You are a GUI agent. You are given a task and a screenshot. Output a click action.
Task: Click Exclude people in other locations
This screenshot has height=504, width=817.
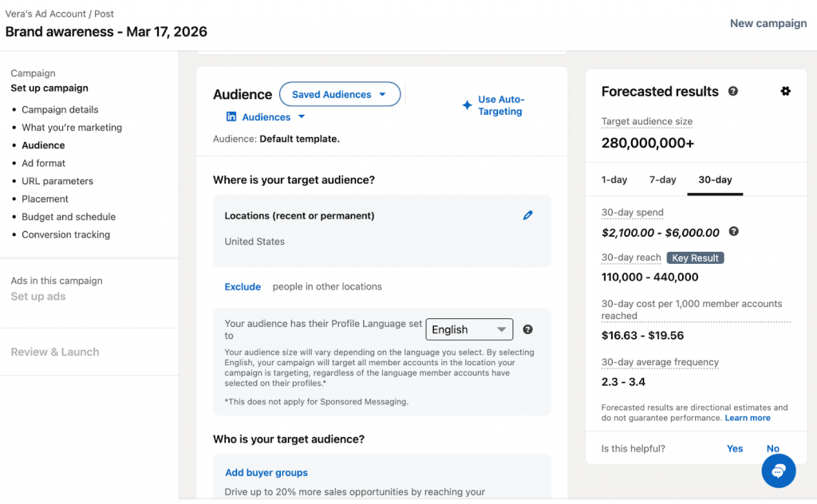tap(243, 286)
